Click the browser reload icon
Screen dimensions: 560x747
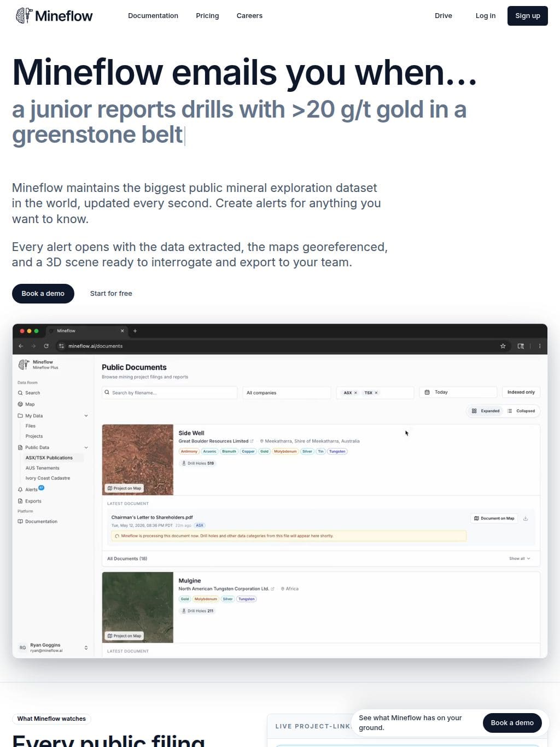(46, 346)
